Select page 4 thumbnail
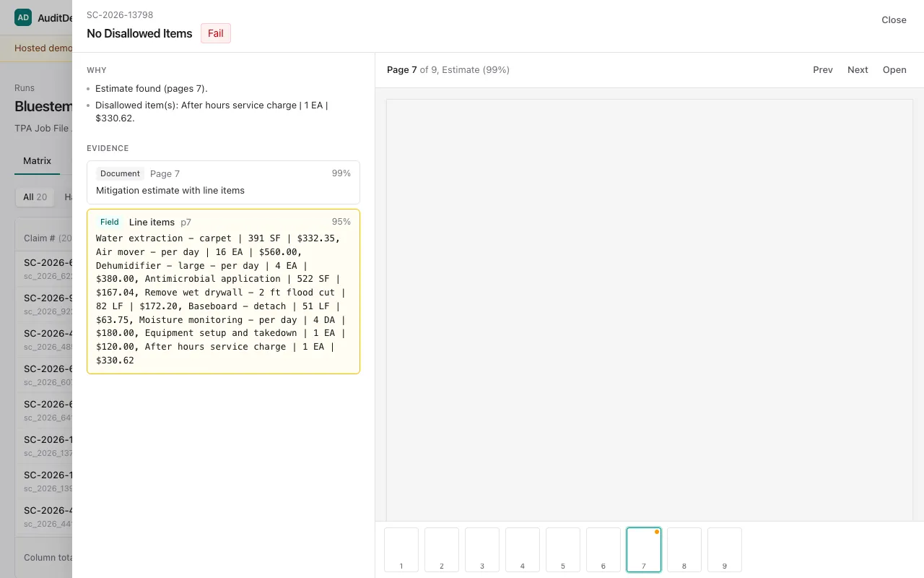Viewport: 924px width, 578px height. (x=523, y=550)
